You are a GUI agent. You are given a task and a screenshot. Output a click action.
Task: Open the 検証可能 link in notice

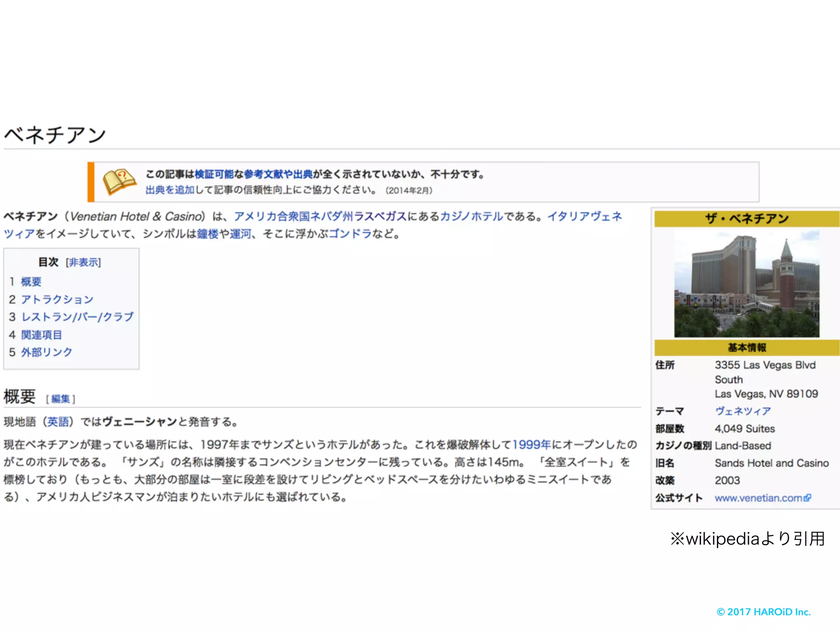(214, 174)
